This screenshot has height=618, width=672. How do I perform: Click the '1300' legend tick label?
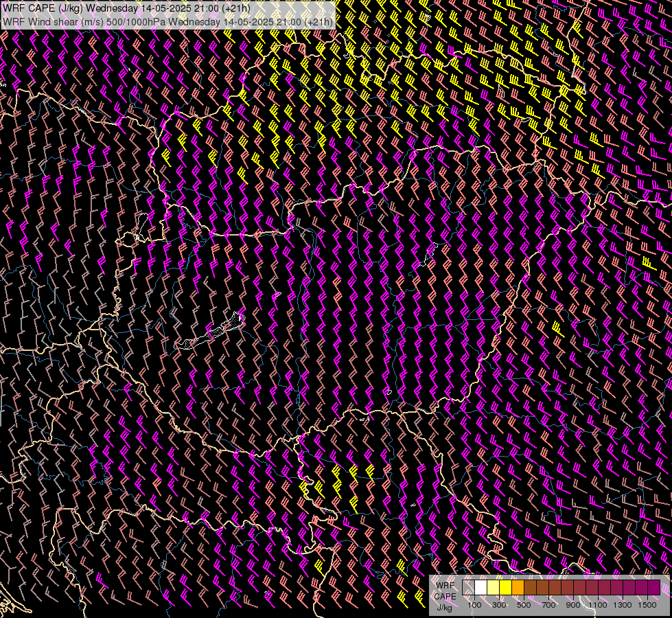[x=623, y=605]
